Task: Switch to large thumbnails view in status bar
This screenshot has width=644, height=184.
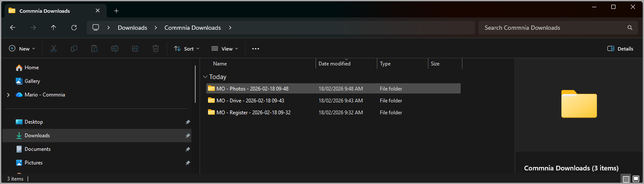Action: tap(636, 179)
